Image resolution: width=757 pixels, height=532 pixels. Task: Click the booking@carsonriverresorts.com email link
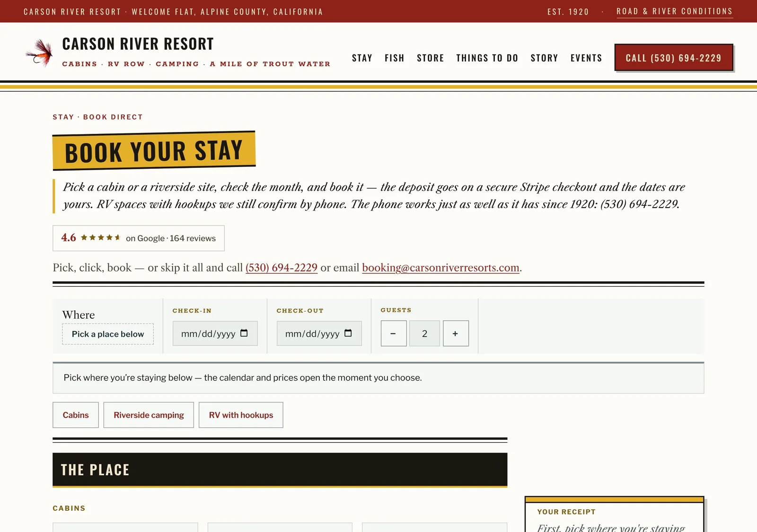440,268
